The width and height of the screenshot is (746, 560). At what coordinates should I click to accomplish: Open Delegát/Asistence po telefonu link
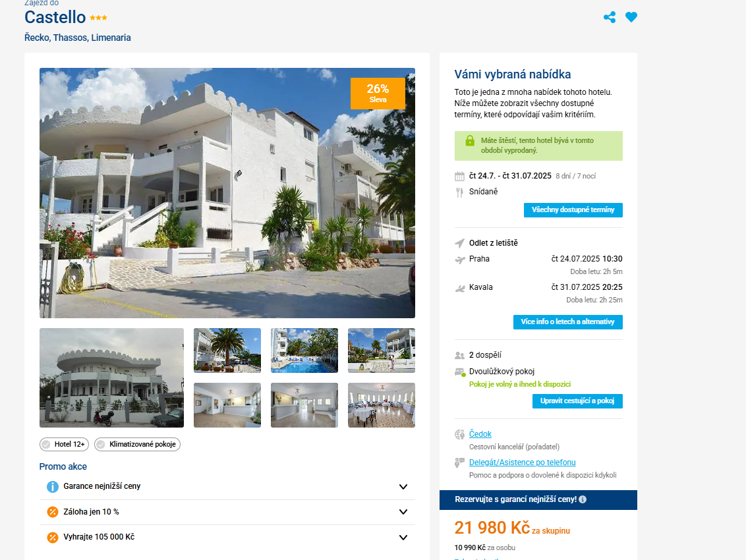(522, 462)
